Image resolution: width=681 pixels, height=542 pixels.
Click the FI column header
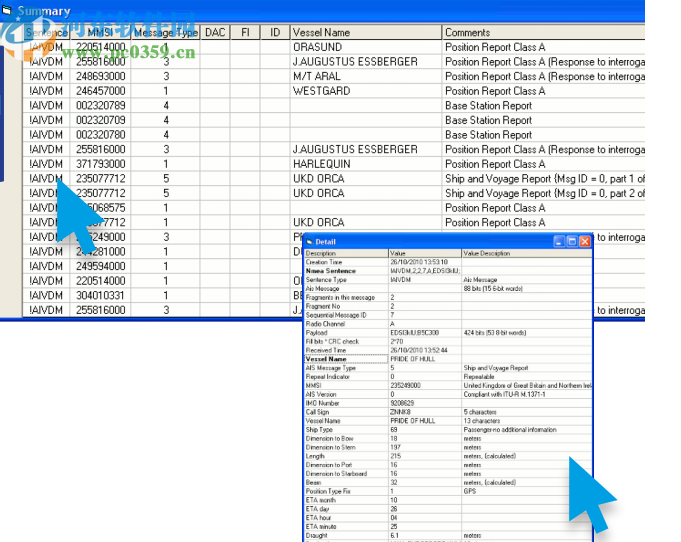245,33
